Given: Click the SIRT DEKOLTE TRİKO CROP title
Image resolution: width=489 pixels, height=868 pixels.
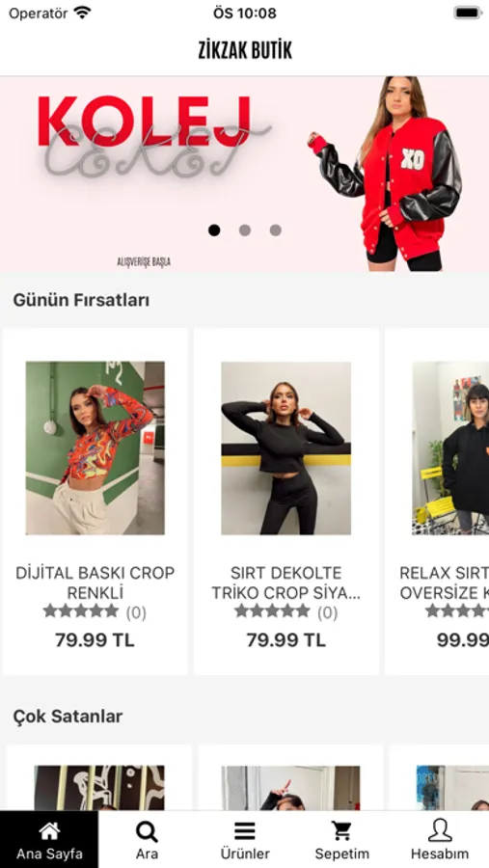Looking at the screenshot, I should pyautogui.click(x=285, y=583).
